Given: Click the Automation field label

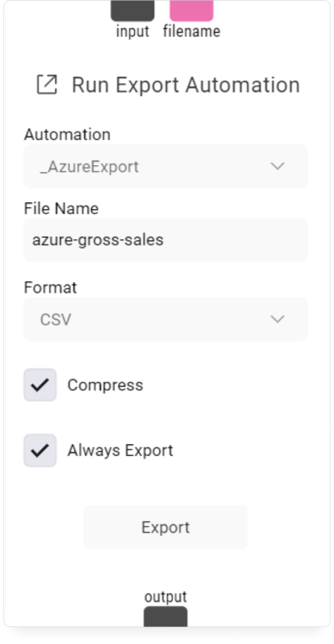Looking at the screenshot, I should click(67, 134).
